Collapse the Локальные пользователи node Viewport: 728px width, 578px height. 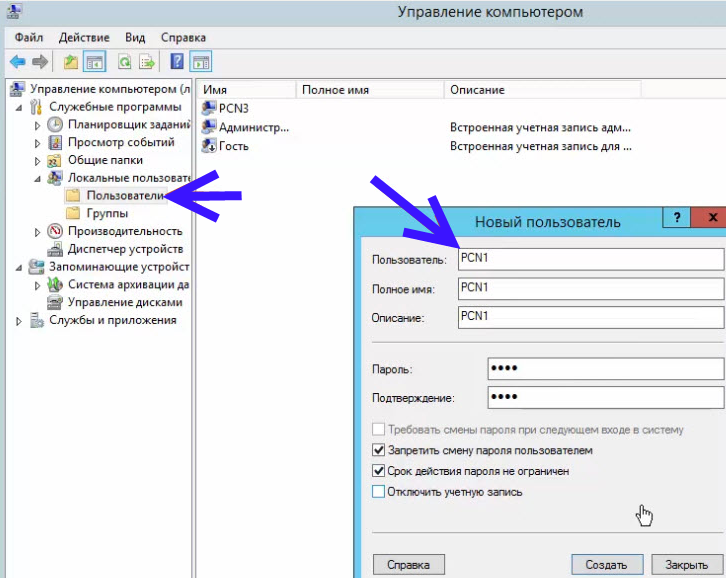[x=38, y=179]
